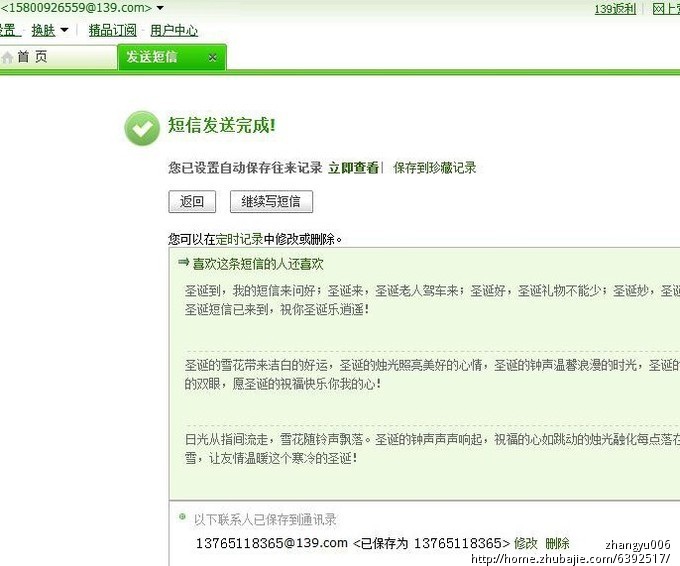Open the 定时记录 link
Image resolution: width=680 pixels, height=566 pixels.
tap(239, 239)
